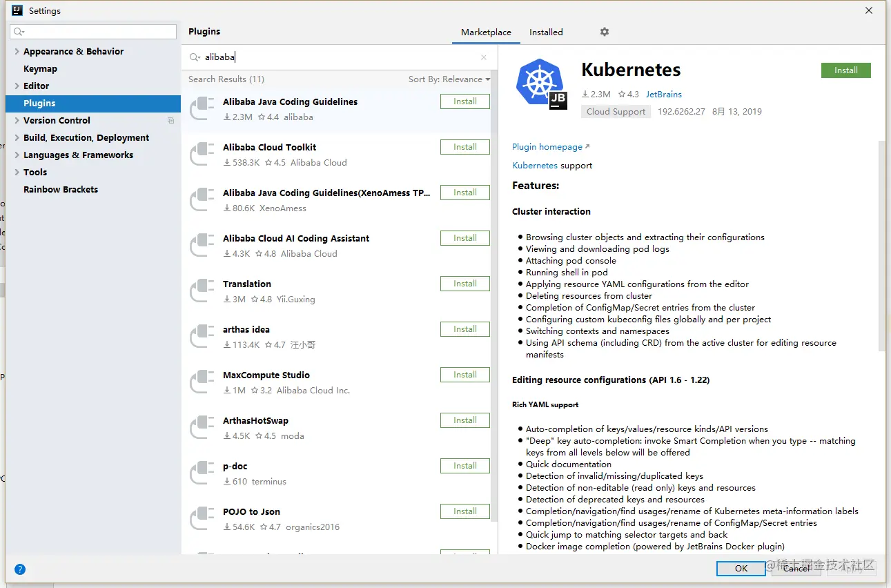Select the Alibaba Cloud Toolkit plugin name
The width and height of the screenshot is (891, 588).
point(269,147)
